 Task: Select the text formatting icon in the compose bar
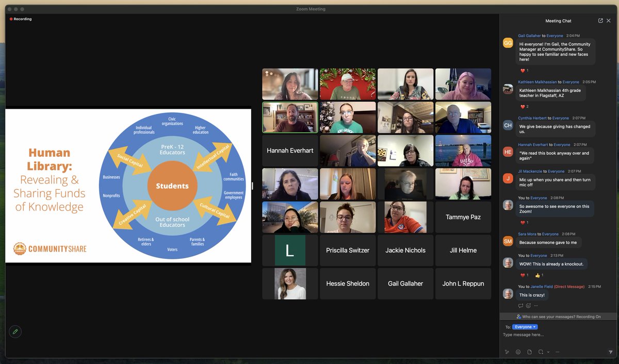pyautogui.click(x=507, y=352)
